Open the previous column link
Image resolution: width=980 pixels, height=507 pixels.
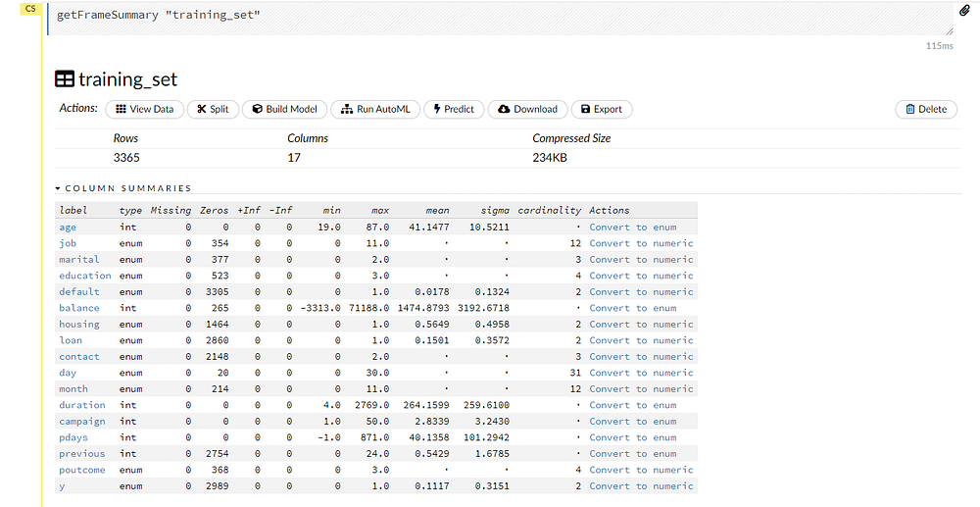pos(82,454)
